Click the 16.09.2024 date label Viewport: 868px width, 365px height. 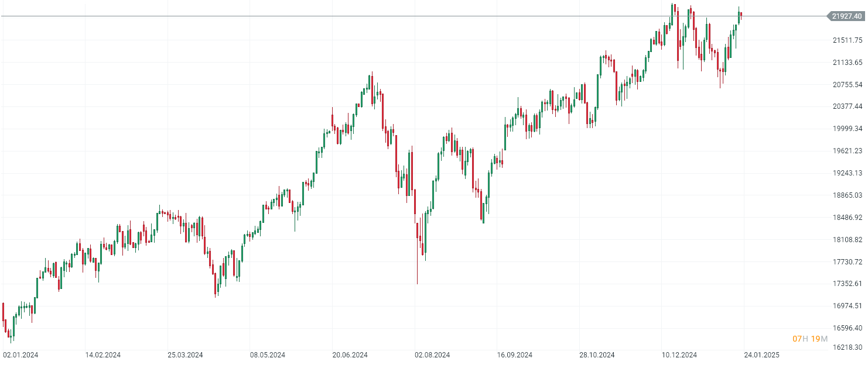pyautogui.click(x=515, y=355)
